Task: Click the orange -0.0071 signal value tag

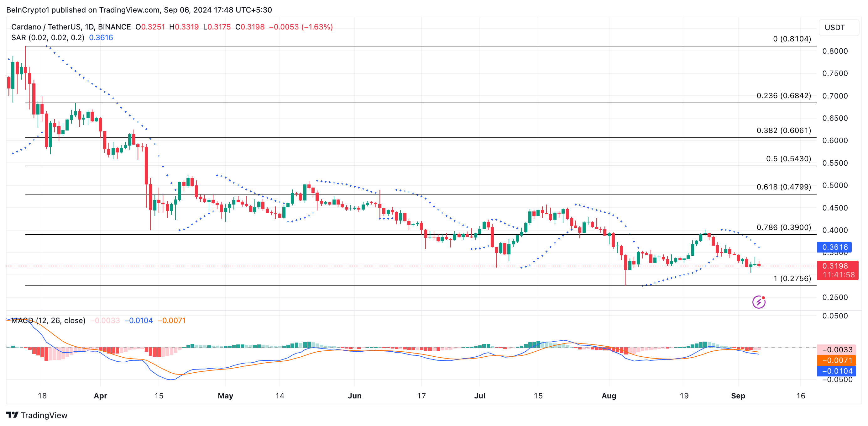Action: pyautogui.click(x=837, y=360)
